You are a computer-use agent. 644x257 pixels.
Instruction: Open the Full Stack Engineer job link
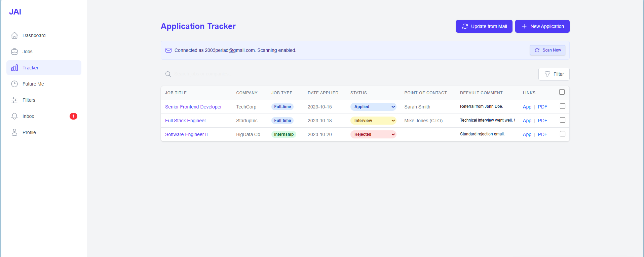(186, 121)
